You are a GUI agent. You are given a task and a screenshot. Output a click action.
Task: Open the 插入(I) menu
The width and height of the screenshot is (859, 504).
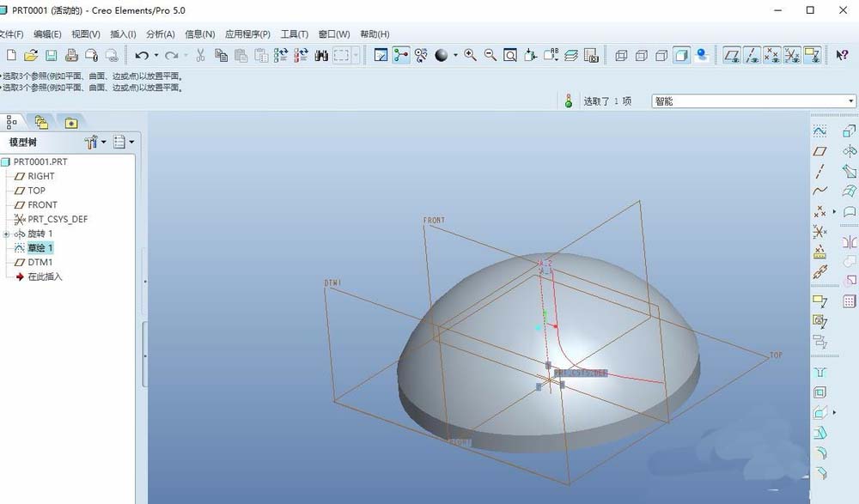coord(123,34)
